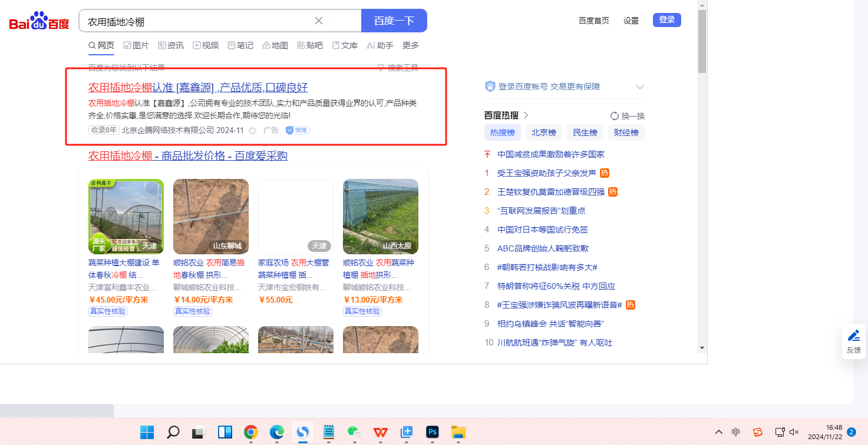Click the Baidu logo

pos(39,22)
